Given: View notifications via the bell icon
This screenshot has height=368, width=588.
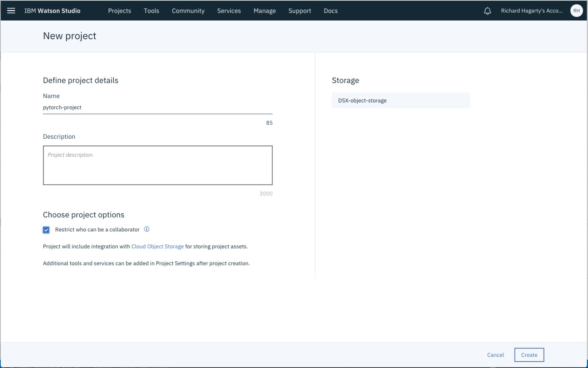Looking at the screenshot, I should point(487,11).
